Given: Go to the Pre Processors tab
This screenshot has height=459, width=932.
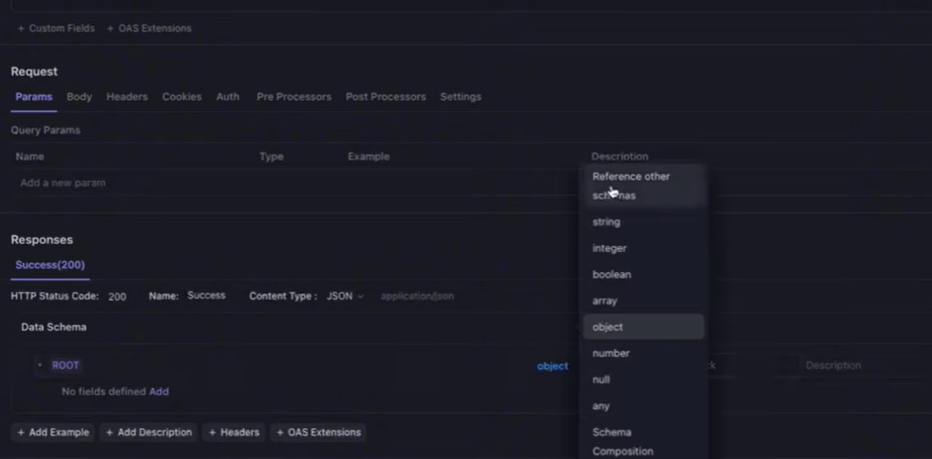Looking at the screenshot, I should tap(293, 97).
